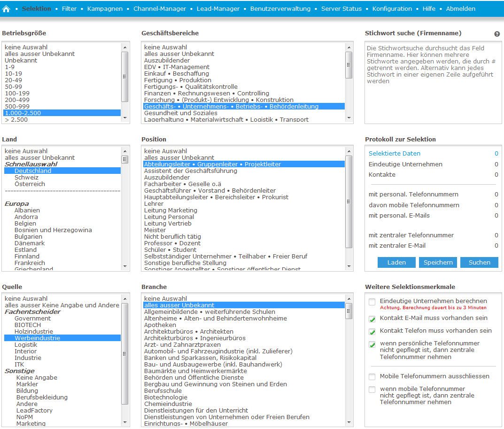This screenshot has width=504, height=429.
Task: Click up arrow of Land scrollbar
Action: 125,151
